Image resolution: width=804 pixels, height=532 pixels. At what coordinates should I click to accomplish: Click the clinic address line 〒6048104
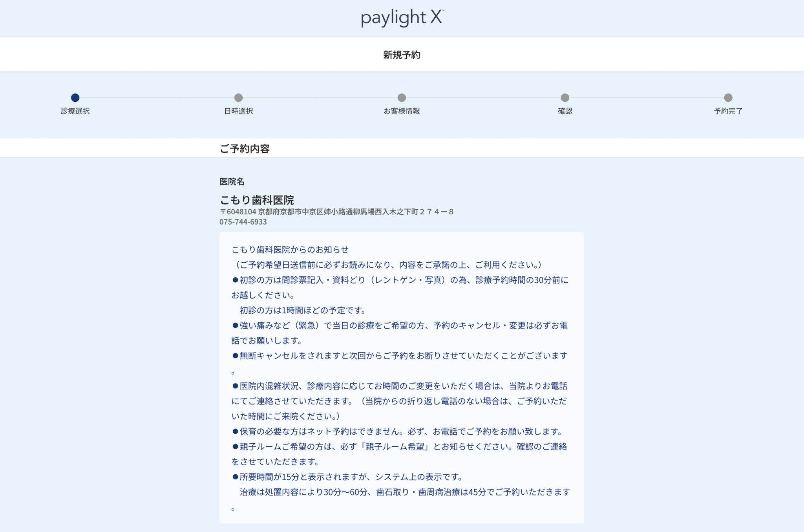click(336, 212)
